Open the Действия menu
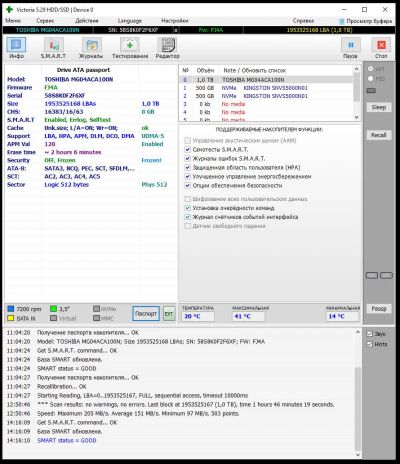The image size is (400, 464). (x=87, y=21)
